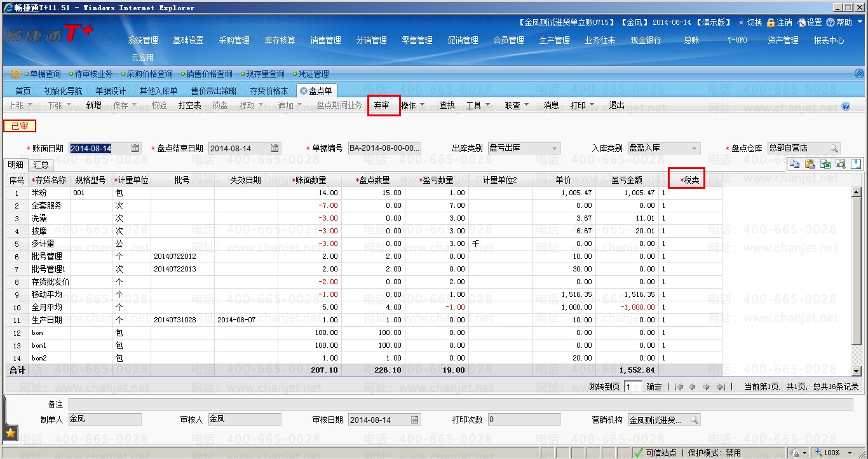
Task: Click the gear icon beside 单据查询
Action: point(15,74)
